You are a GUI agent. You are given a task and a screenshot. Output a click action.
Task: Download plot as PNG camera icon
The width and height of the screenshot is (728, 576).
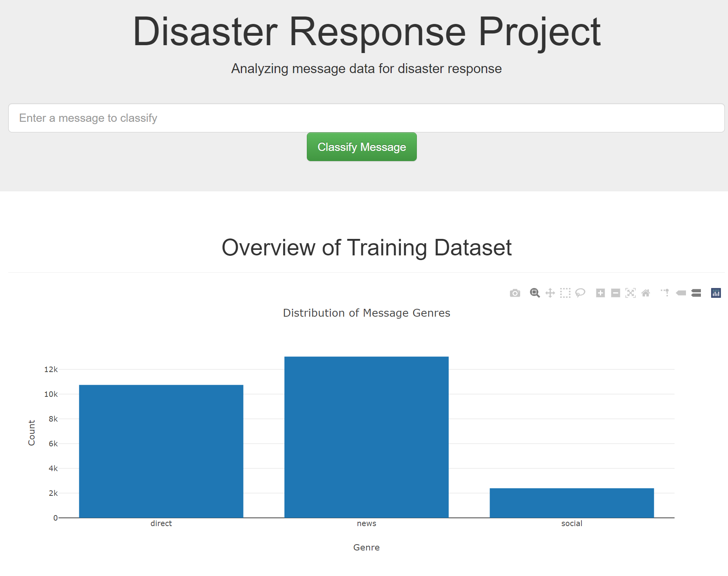515,293
